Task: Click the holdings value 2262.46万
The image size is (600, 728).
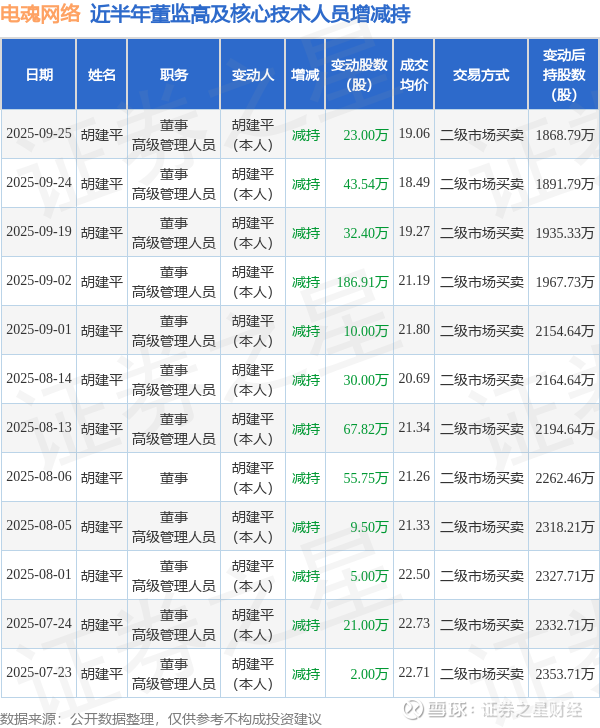Action: click(564, 478)
